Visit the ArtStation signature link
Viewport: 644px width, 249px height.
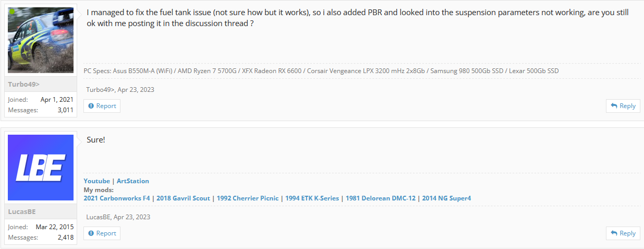pyautogui.click(x=133, y=181)
